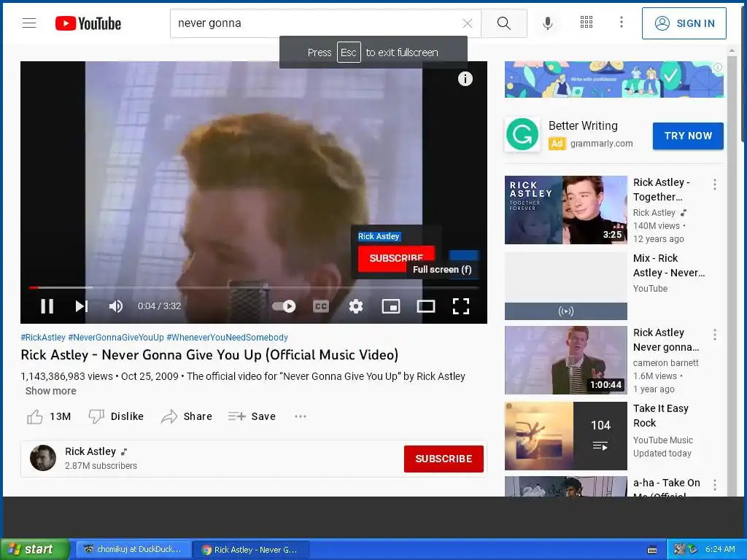This screenshot has width=747, height=560.
Task: Expand description with Show more
Action: coord(50,391)
